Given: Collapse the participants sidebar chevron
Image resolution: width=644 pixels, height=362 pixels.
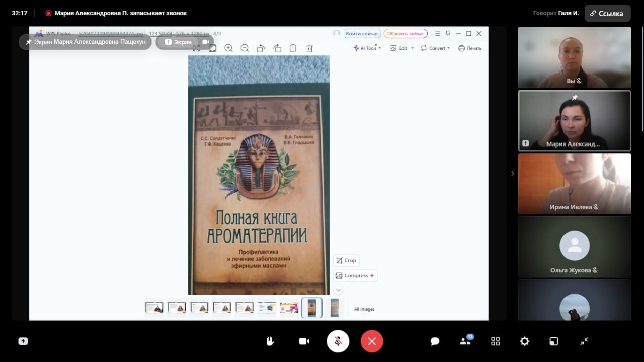Looking at the screenshot, I should coord(512,173).
